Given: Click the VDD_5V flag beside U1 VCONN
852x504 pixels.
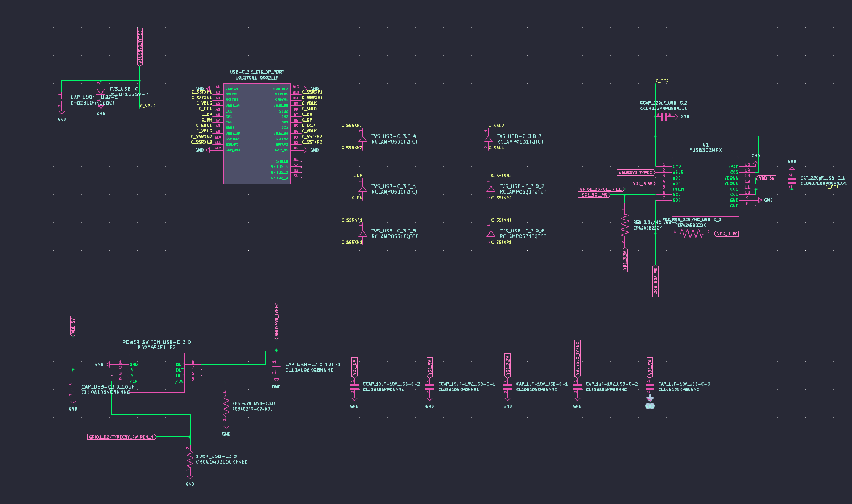Looking at the screenshot, I should click(766, 178).
